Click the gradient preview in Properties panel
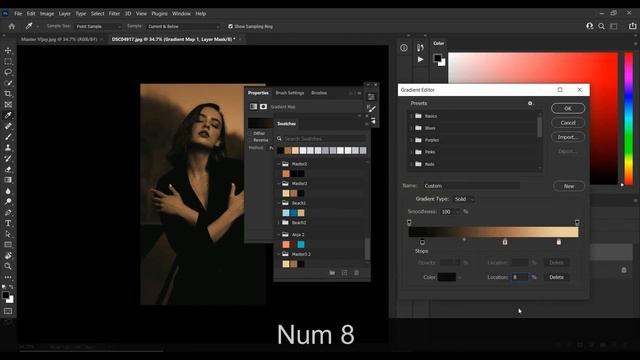Screen dimensions: 640x360 pos(260,123)
